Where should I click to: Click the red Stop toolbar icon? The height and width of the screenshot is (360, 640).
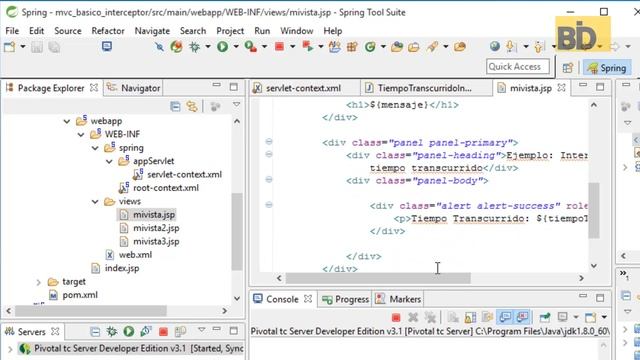tap(279, 47)
